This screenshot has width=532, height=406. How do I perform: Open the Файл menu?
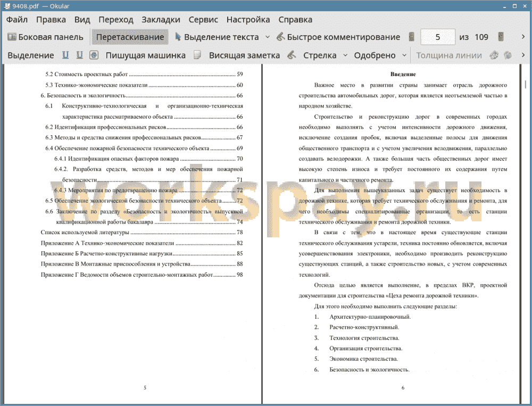pos(17,20)
